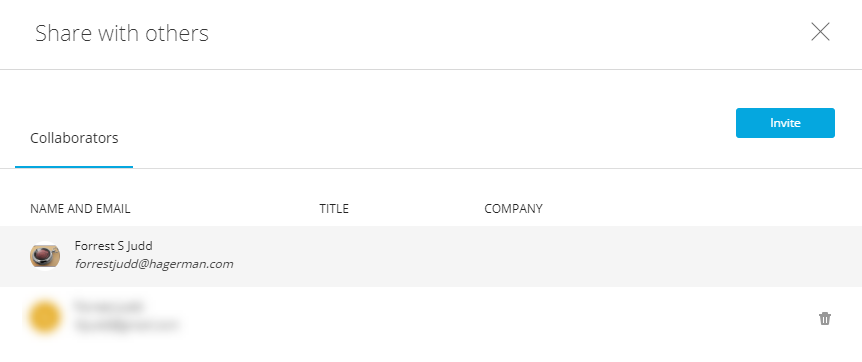Click Forrest S Judd's profile picture
Image resolution: width=862 pixels, height=362 pixels.
[45, 255]
